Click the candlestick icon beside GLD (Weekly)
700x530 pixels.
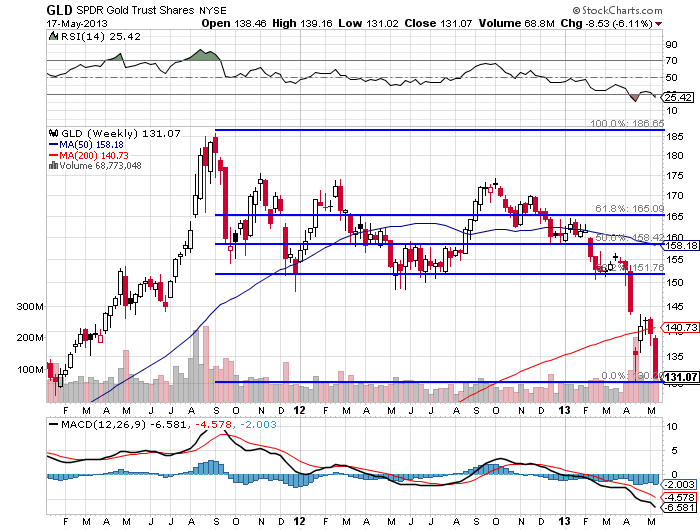pyautogui.click(x=54, y=133)
